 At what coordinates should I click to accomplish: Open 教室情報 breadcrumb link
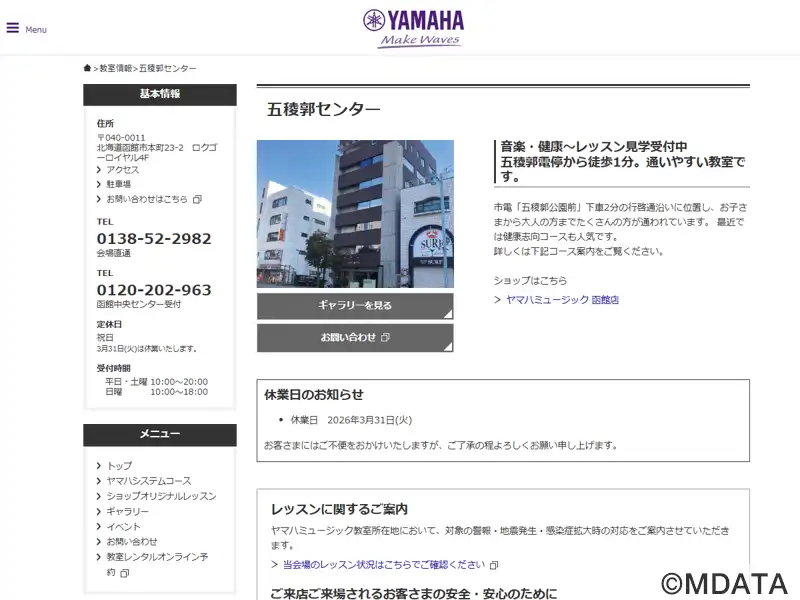[x=116, y=68]
